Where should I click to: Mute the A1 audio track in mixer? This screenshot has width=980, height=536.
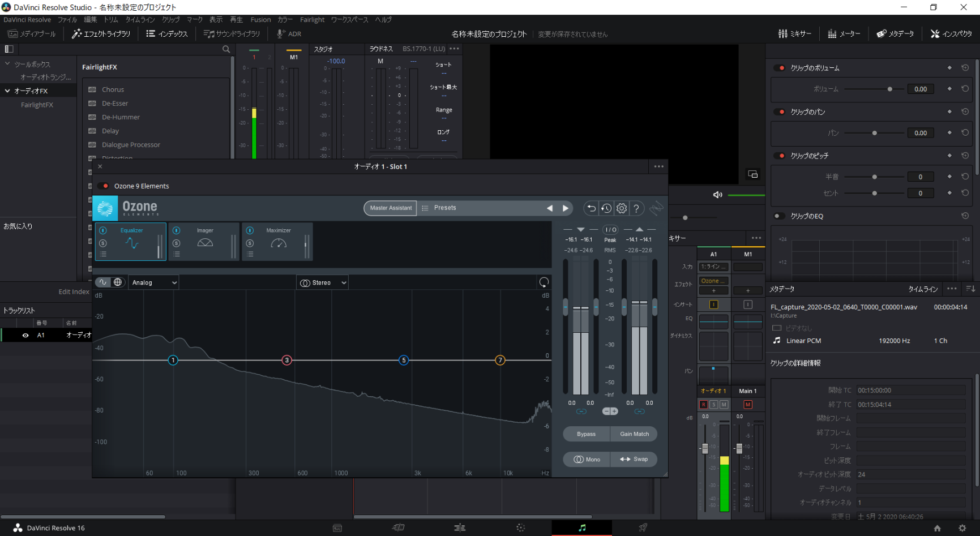pyautogui.click(x=724, y=404)
